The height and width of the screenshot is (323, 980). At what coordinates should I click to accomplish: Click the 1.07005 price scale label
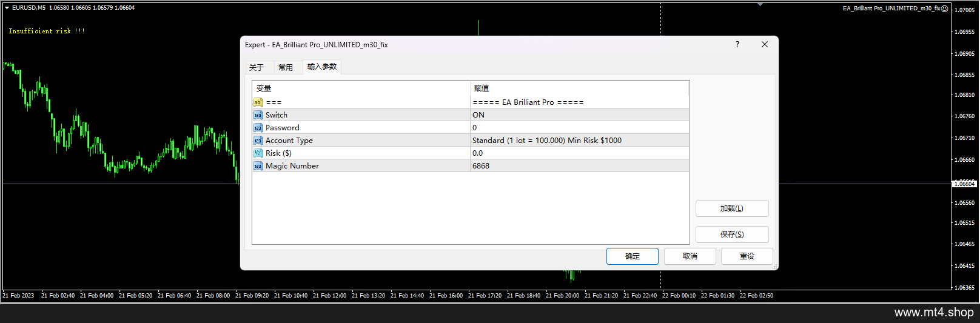click(965, 10)
